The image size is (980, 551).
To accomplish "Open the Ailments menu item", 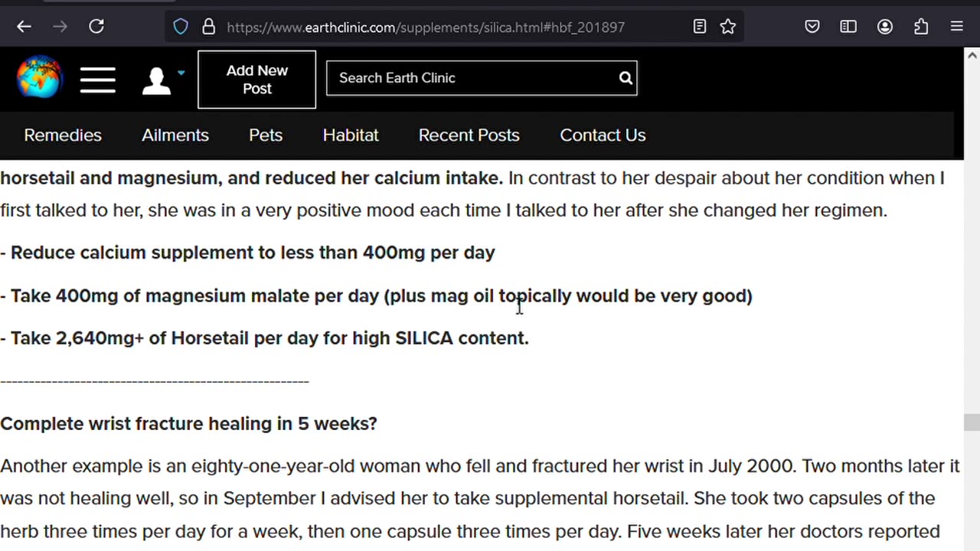I will coord(175,135).
